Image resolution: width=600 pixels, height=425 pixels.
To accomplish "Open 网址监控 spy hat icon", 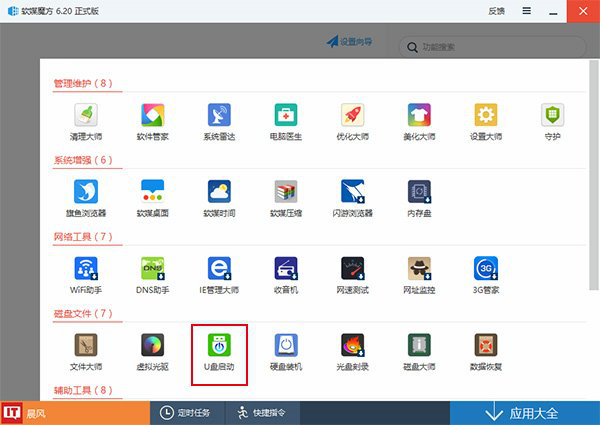I will (x=419, y=268).
